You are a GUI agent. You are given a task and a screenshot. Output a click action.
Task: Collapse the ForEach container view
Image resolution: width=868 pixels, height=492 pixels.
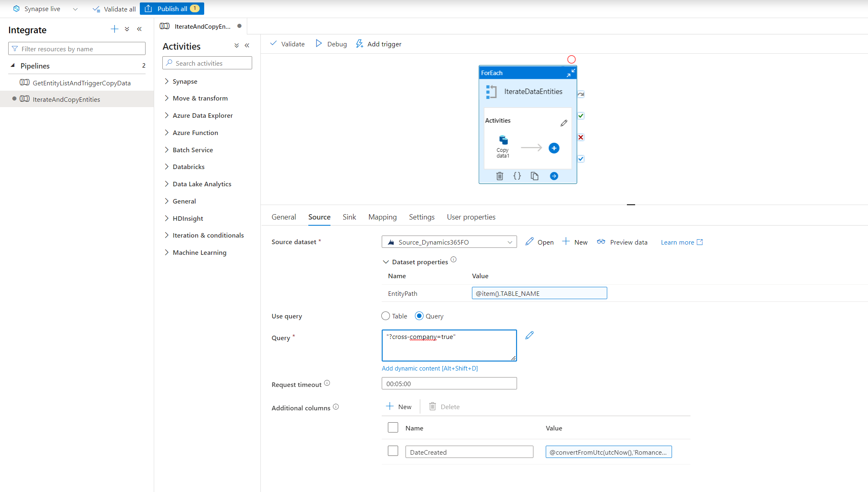pos(571,73)
